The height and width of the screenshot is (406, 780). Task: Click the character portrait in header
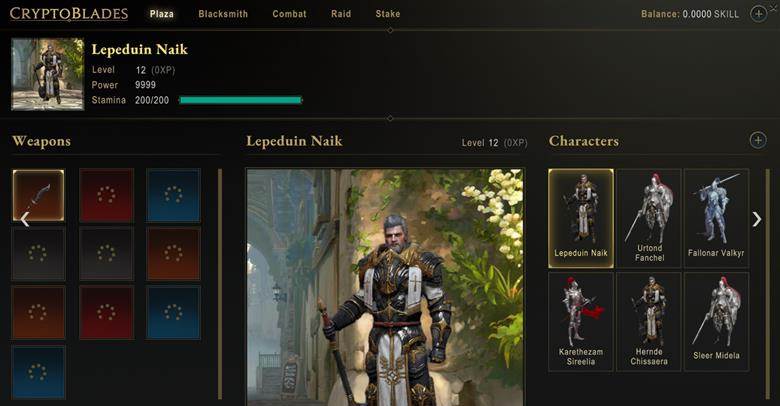coord(48,74)
